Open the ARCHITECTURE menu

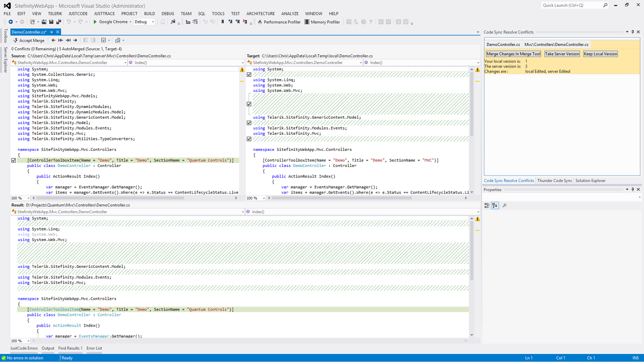[x=260, y=13]
